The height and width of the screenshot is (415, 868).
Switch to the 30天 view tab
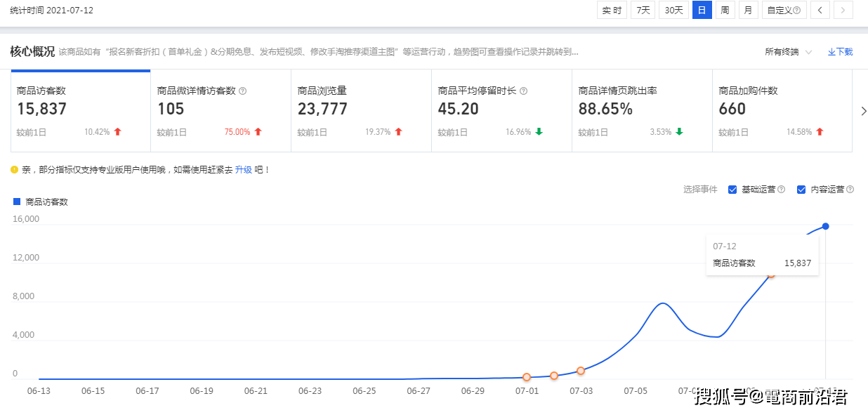click(673, 10)
